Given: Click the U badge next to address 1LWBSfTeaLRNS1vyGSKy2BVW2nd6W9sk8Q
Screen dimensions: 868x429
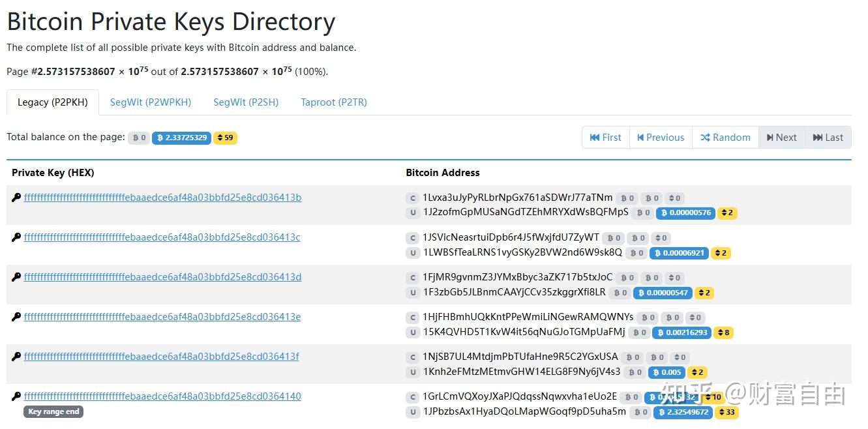Looking at the screenshot, I should 412,253.
